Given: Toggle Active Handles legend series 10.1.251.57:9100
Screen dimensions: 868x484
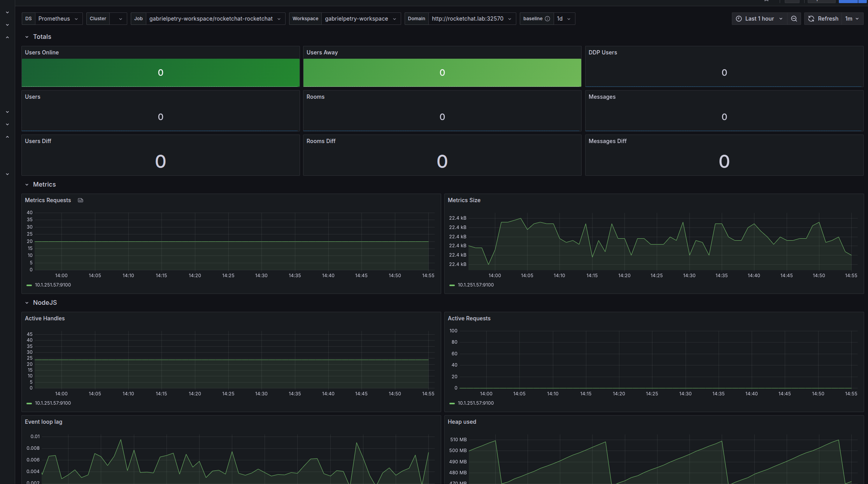Looking at the screenshot, I should click(x=53, y=403).
